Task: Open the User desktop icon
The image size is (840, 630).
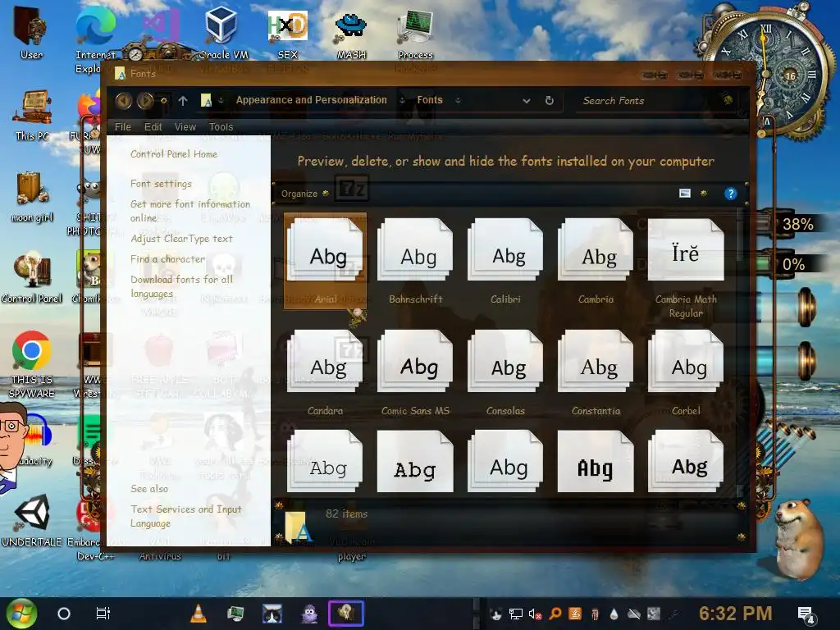Action: pos(31,32)
